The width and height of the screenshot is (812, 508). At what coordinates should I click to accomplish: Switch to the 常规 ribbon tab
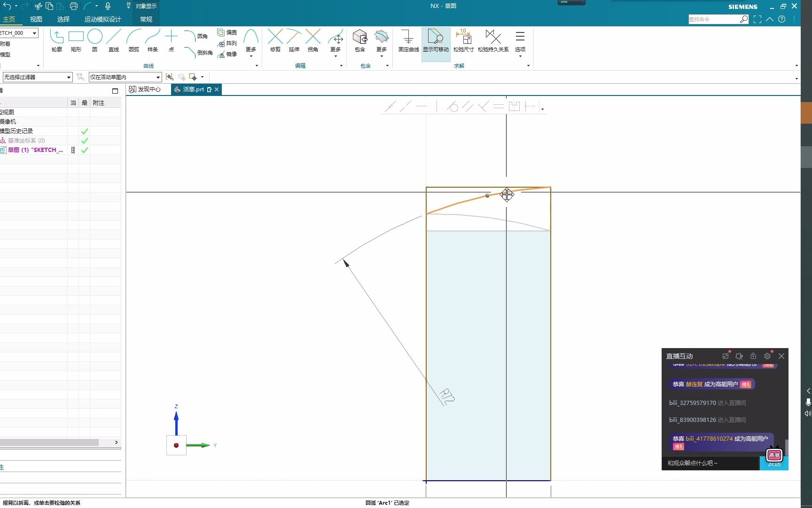click(x=146, y=19)
